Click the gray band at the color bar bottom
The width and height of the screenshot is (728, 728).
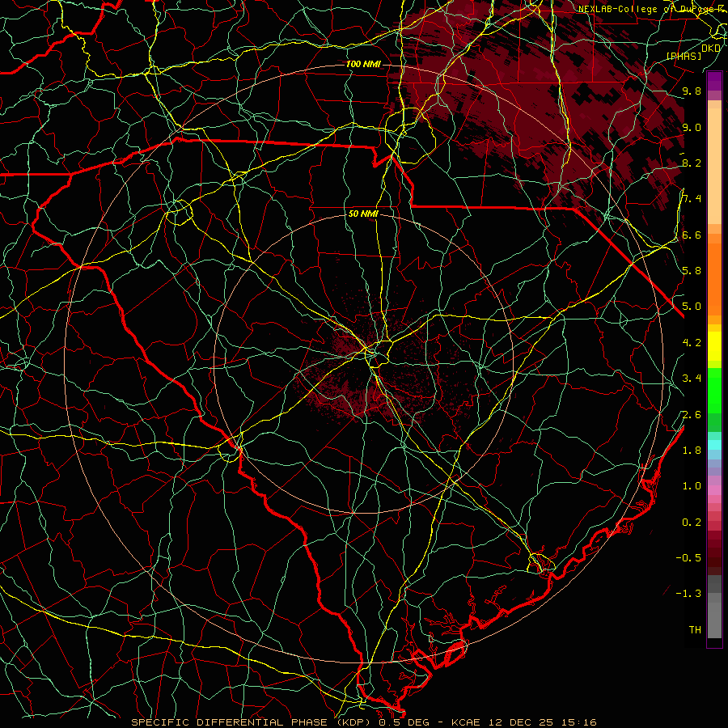point(714,607)
